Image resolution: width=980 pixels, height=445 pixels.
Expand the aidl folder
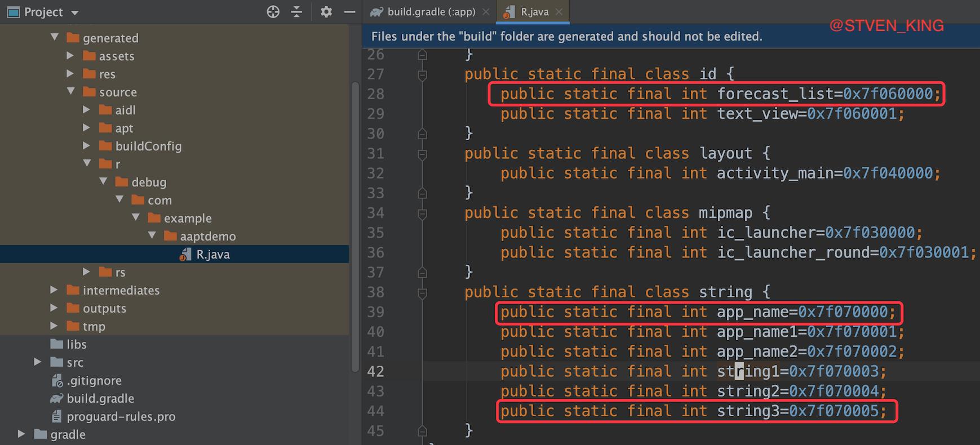click(87, 110)
